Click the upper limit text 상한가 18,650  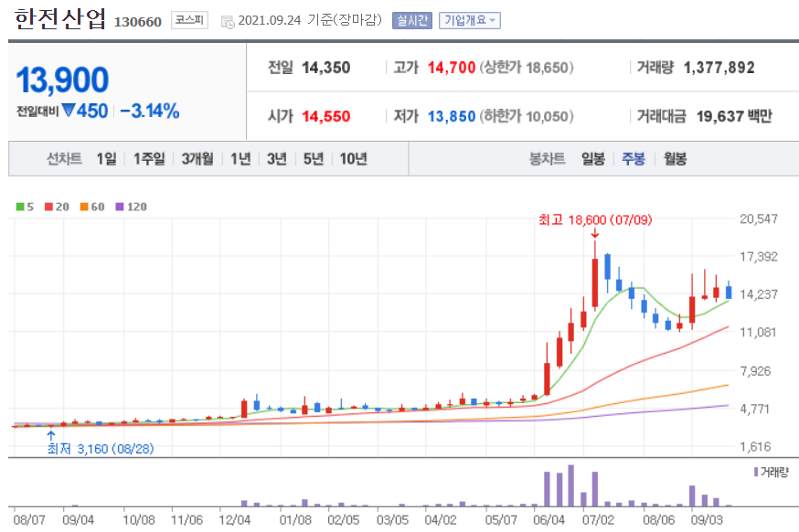click(x=527, y=68)
